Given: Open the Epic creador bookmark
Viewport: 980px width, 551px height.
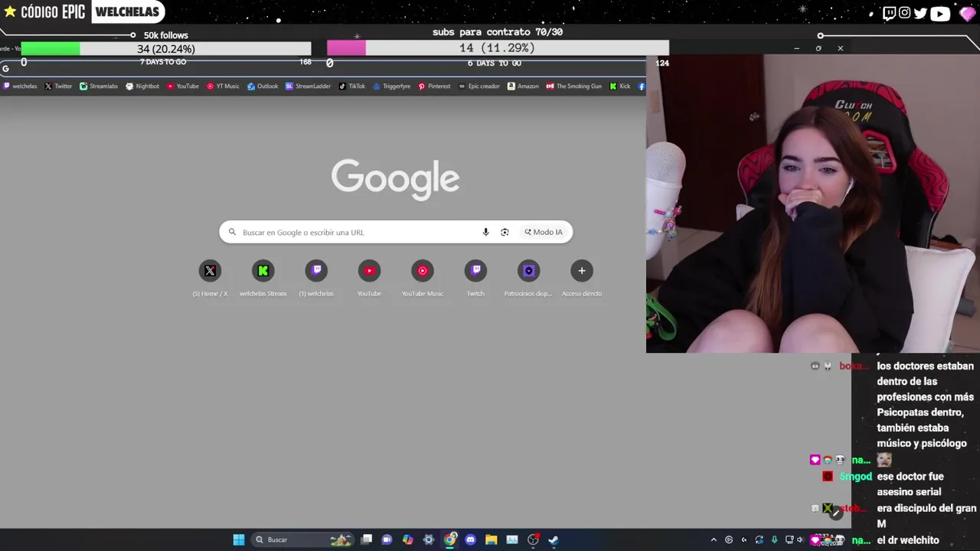Looking at the screenshot, I should click(479, 86).
